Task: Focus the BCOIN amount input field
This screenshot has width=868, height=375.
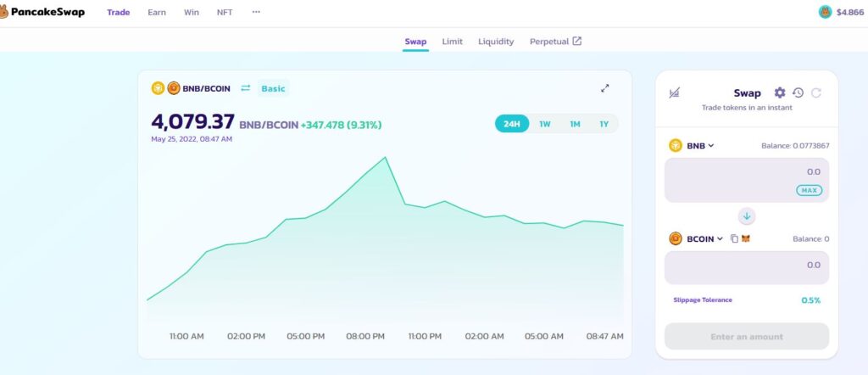Action: 747,267
